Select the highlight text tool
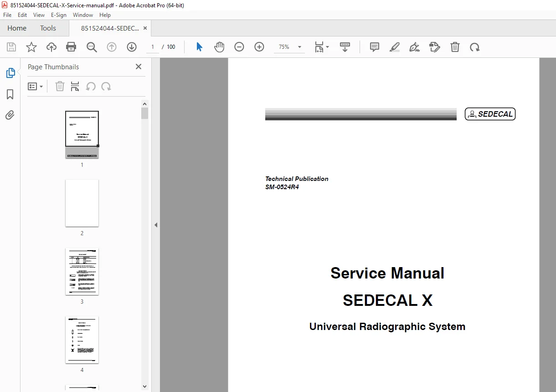The width and height of the screenshot is (556, 392). [395, 47]
